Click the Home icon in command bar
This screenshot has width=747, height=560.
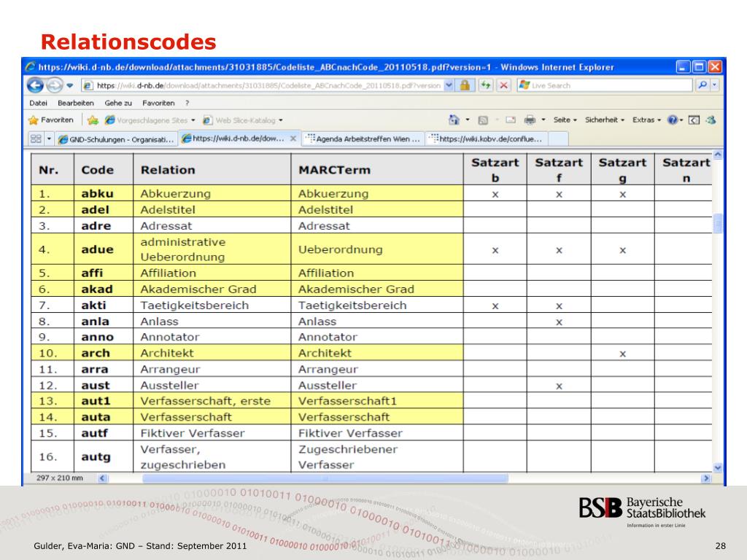454,120
